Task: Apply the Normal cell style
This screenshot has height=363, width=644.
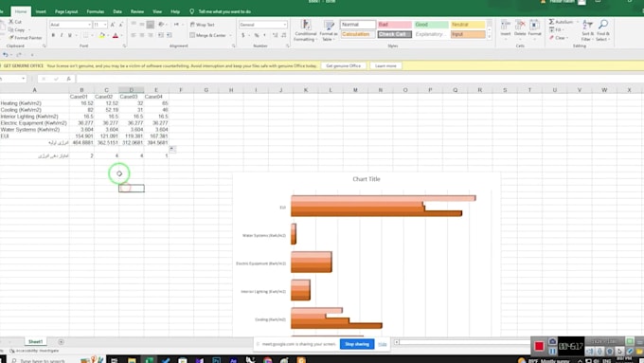Action: click(358, 25)
